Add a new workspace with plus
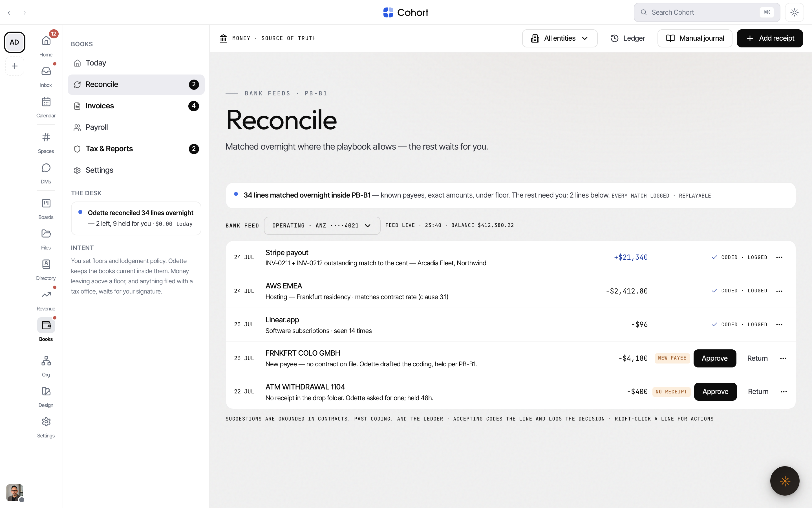This screenshot has height=508, width=812. (14, 66)
